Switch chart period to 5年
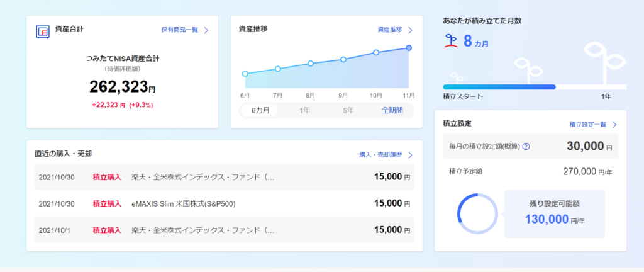 click(348, 111)
